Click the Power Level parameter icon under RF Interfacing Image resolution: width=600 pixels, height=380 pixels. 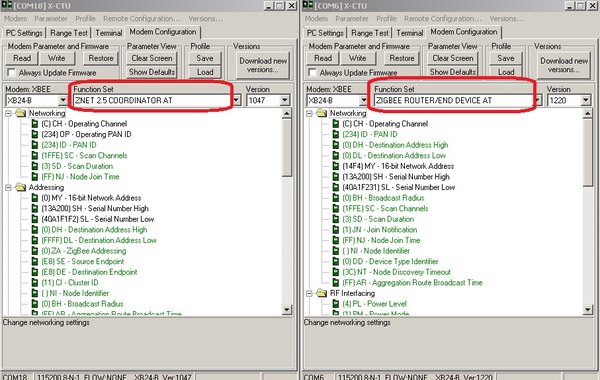point(336,304)
